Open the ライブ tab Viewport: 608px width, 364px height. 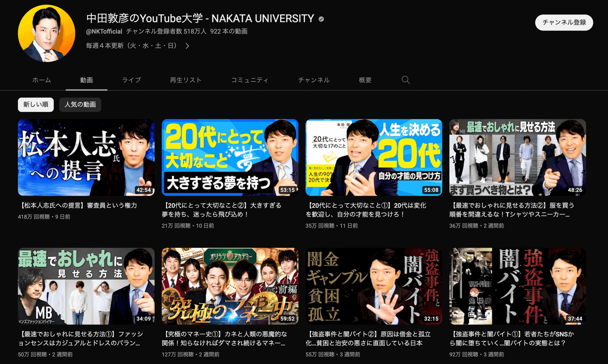(x=131, y=80)
